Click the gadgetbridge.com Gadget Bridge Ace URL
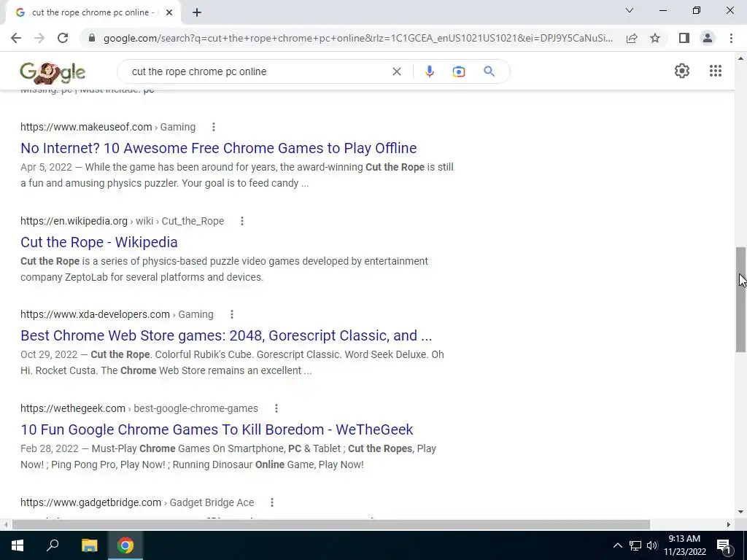The height and width of the screenshot is (560, 747). coord(137,502)
